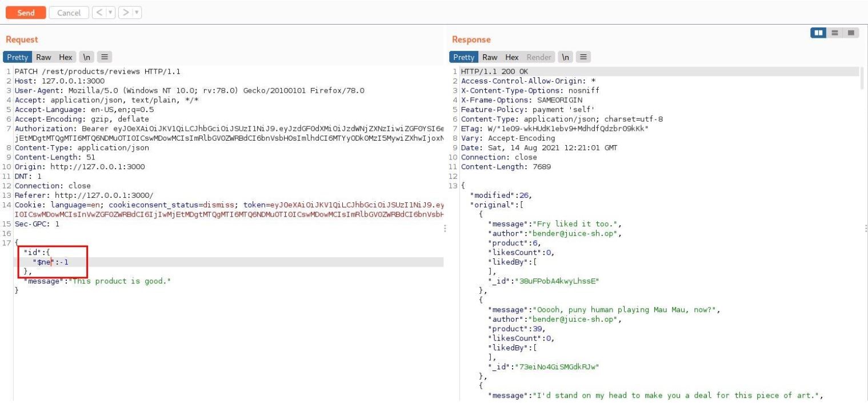Open the Response editor options menu
This screenshot has height=411, width=868.
pos(583,57)
